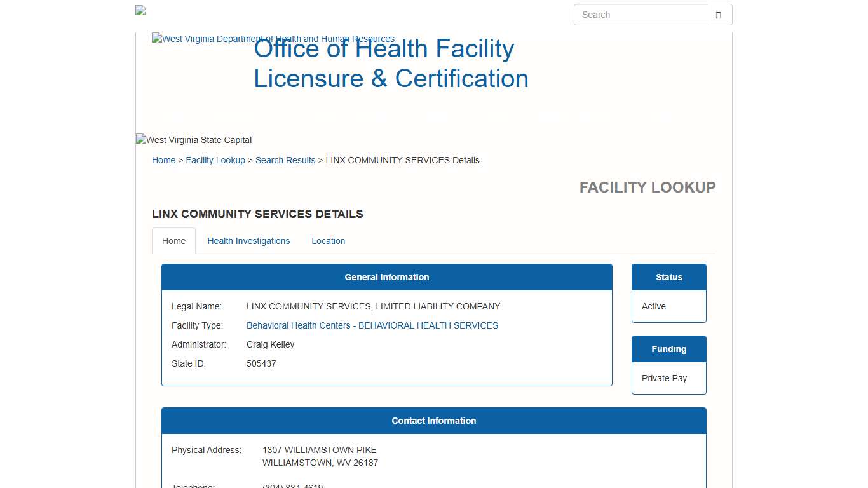
Task: Return to Search Results via breadcrumb
Action: [x=285, y=160]
